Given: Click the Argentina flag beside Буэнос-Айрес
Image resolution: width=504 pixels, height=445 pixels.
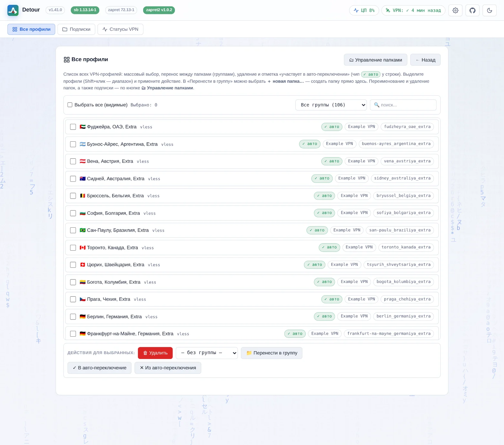Looking at the screenshot, I should pos(83,144).
